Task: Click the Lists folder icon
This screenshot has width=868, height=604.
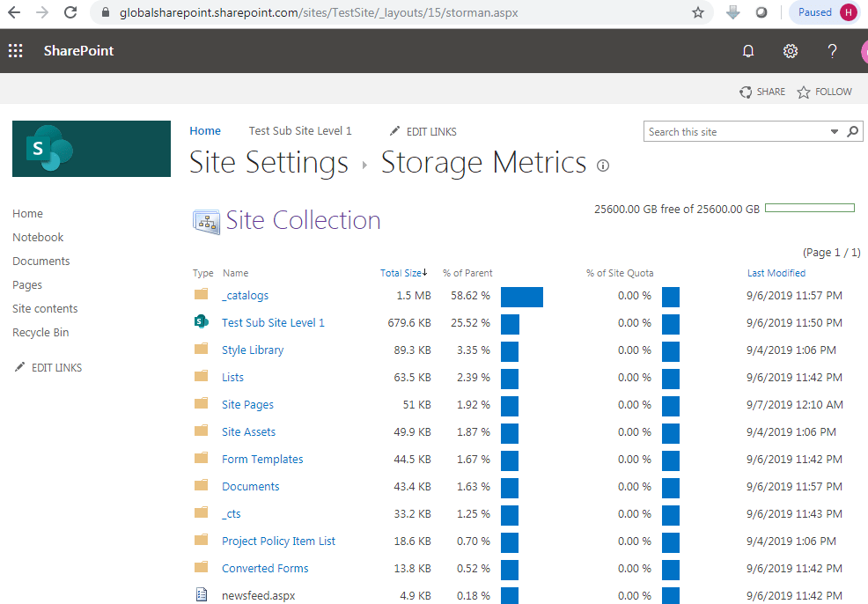Action: (201, 376)
